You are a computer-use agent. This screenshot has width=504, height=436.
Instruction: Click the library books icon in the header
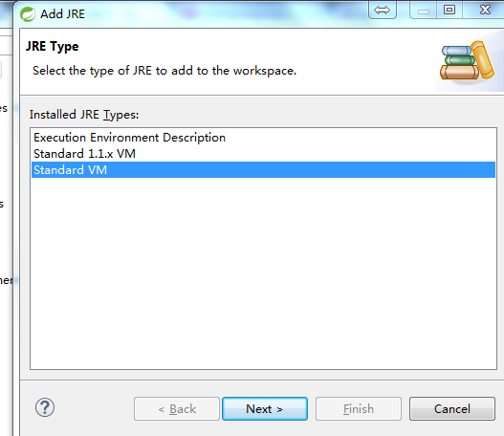pos(467,60)
